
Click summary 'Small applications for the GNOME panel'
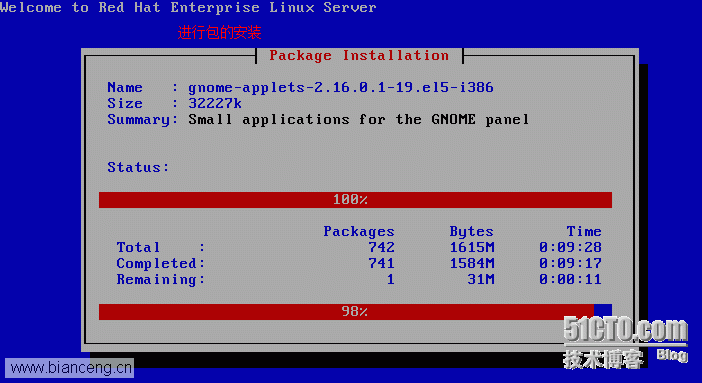tap(358, 120)
